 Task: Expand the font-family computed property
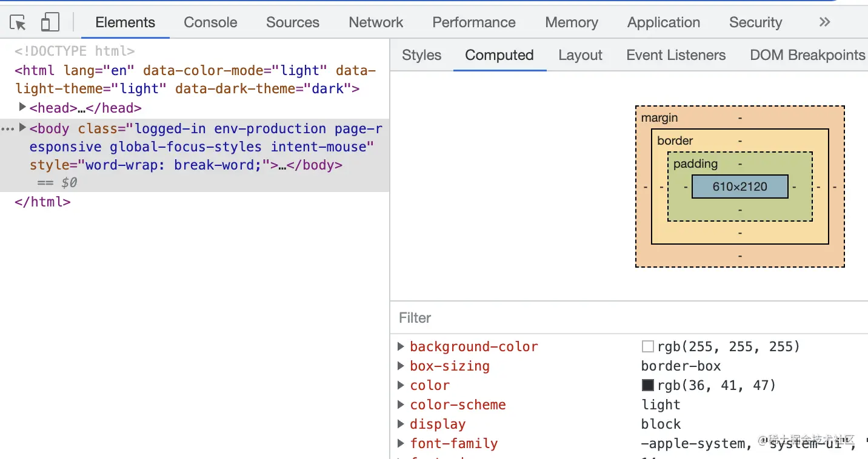tap(401, 443)
